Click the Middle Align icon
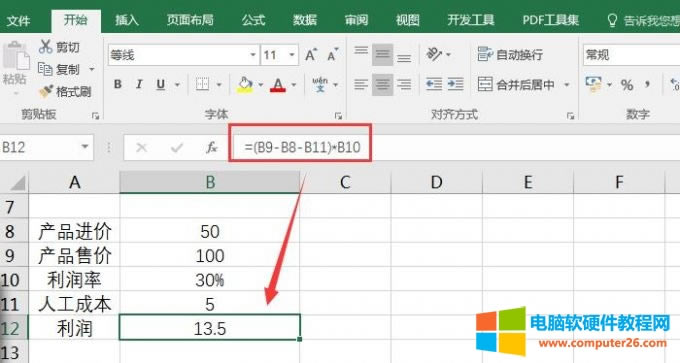Image resolution: width=680 pixels, height=363 pixels. click(x=382, y=55)
